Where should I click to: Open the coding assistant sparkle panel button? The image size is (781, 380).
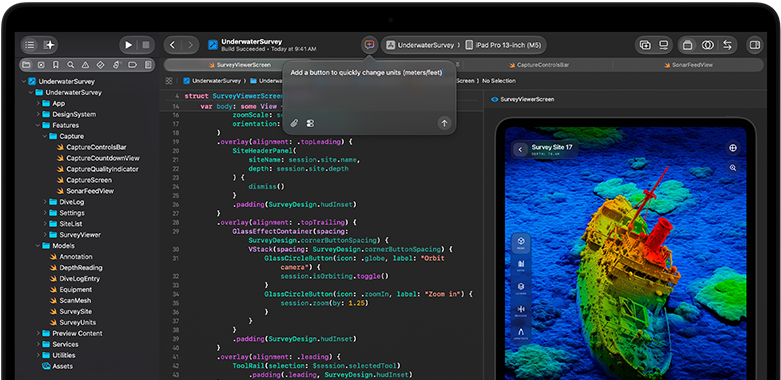tap(49, 45)
